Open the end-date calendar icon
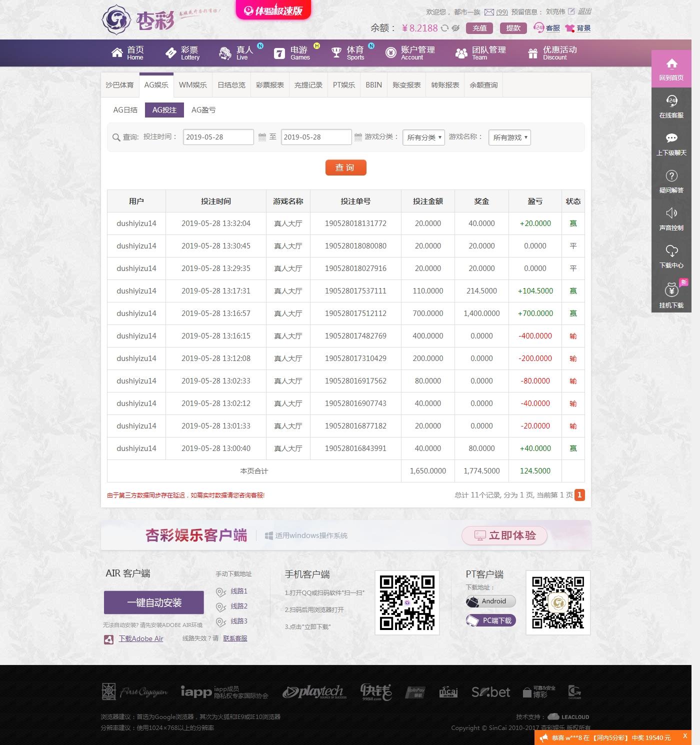 click(358, 137)
